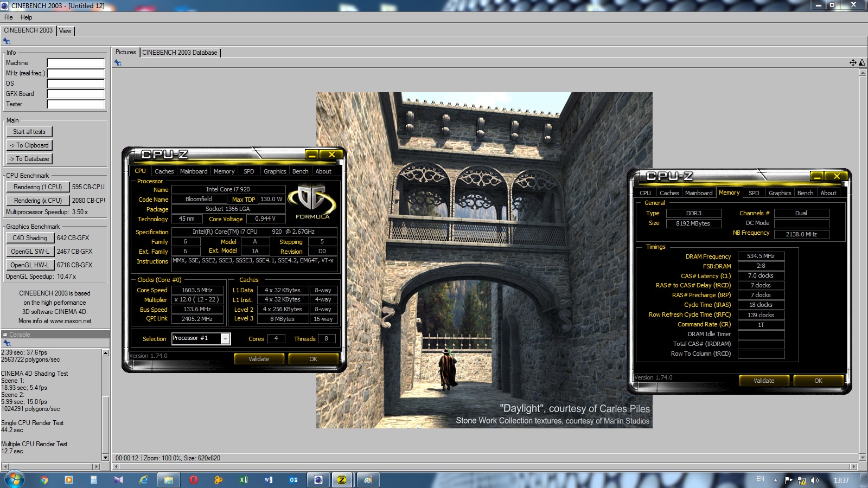Open the yellow molecule app taskbar icon
Viewport: 868px width, 488px height.
click(x=219, y=480)
